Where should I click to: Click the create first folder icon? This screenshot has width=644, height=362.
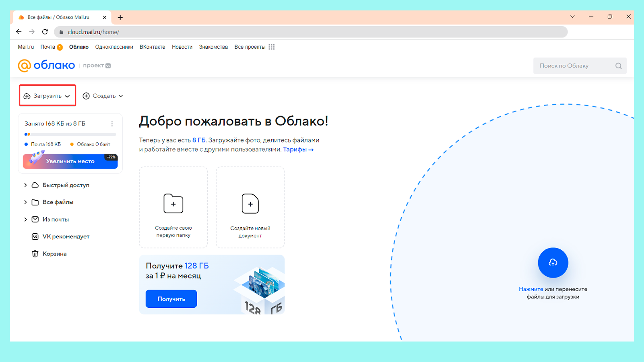(173, 204)
